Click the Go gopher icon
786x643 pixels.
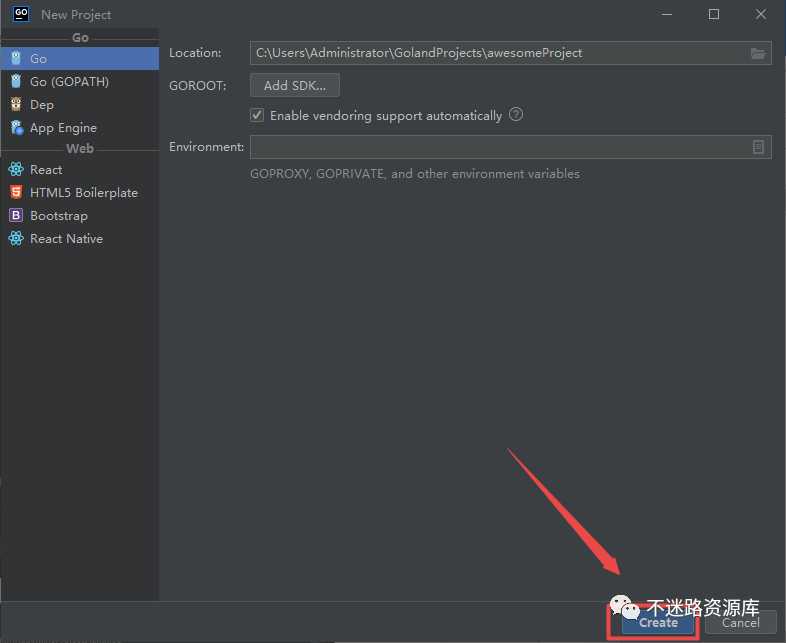pyautogui.click(x=16, y=59)
